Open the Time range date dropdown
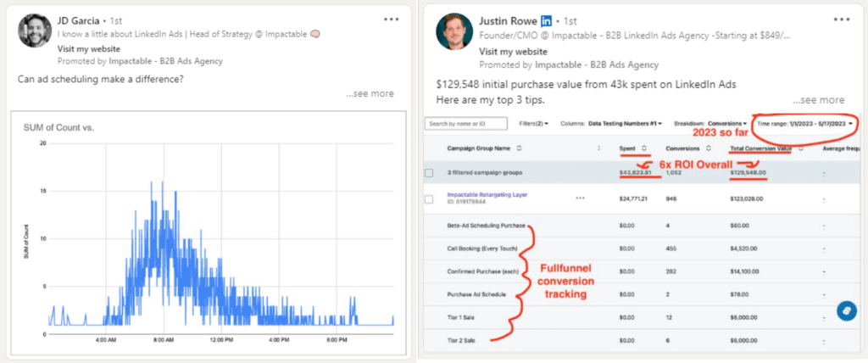Image resolution: width=868 pixels, height=363 pixels. click(804, 124)
